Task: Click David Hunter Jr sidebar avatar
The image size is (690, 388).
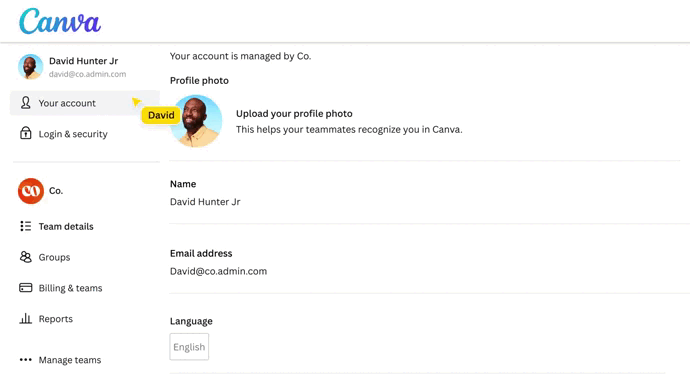Action: (30, 67)
